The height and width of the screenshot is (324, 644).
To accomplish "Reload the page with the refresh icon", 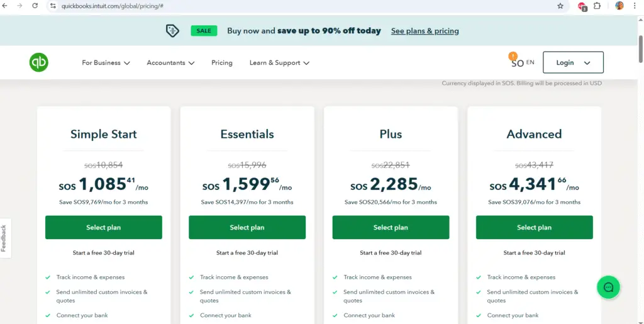I will click(x=35, y=6).
